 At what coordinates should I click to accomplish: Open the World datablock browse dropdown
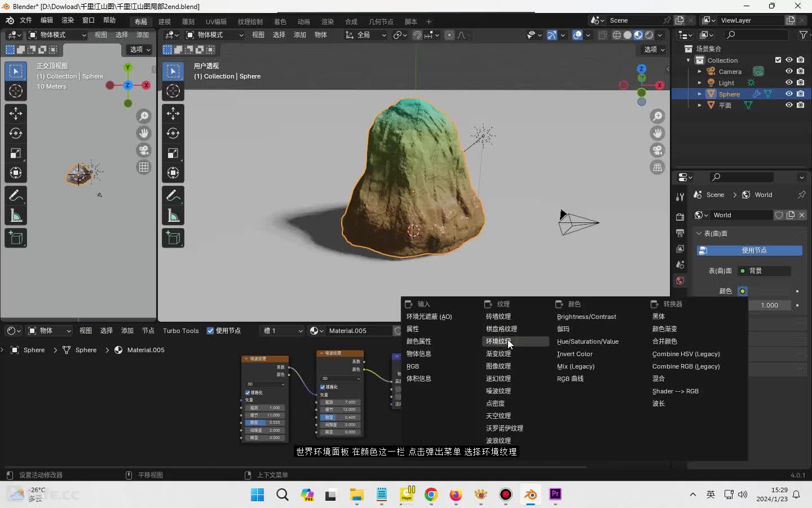701,215
